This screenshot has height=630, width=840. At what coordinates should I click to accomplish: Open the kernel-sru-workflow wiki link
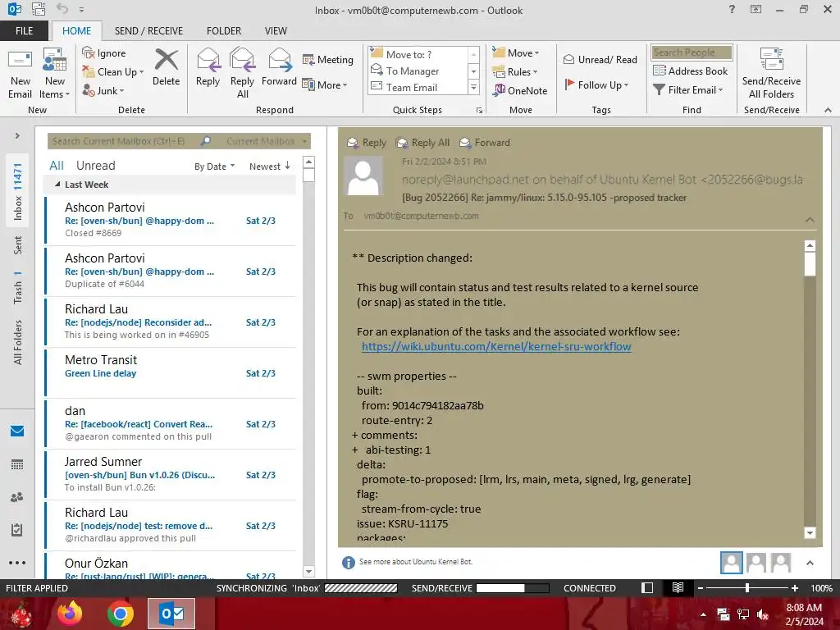pos(496,347)
